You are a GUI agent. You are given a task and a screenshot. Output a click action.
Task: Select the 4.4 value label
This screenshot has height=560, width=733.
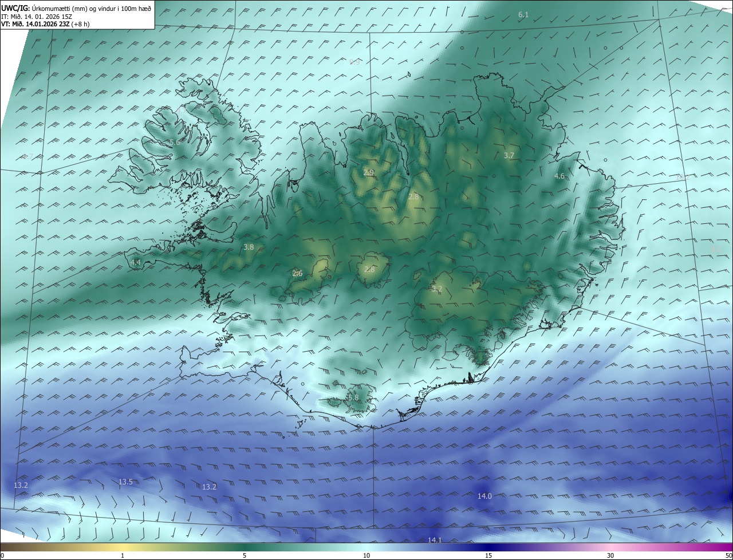[x=136, y=262]
